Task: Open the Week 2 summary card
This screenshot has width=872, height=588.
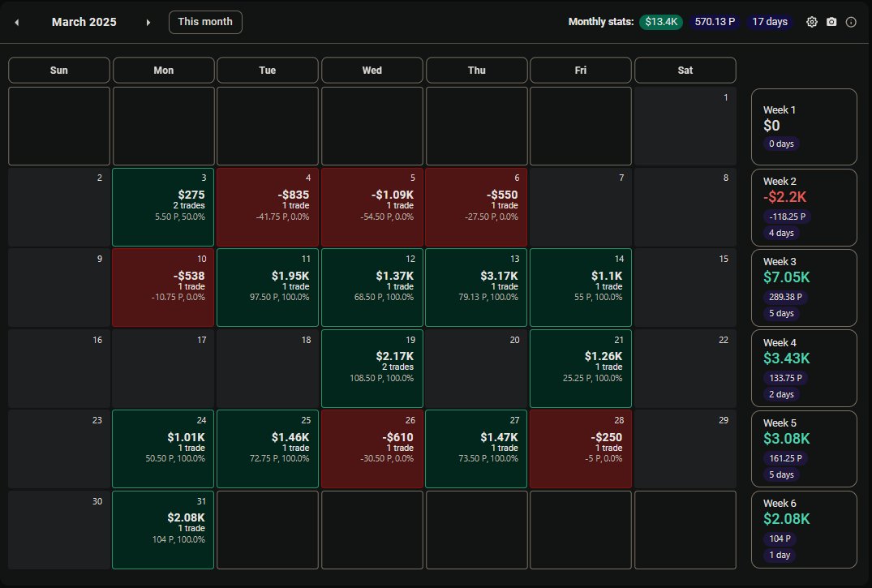Action: 804,208
